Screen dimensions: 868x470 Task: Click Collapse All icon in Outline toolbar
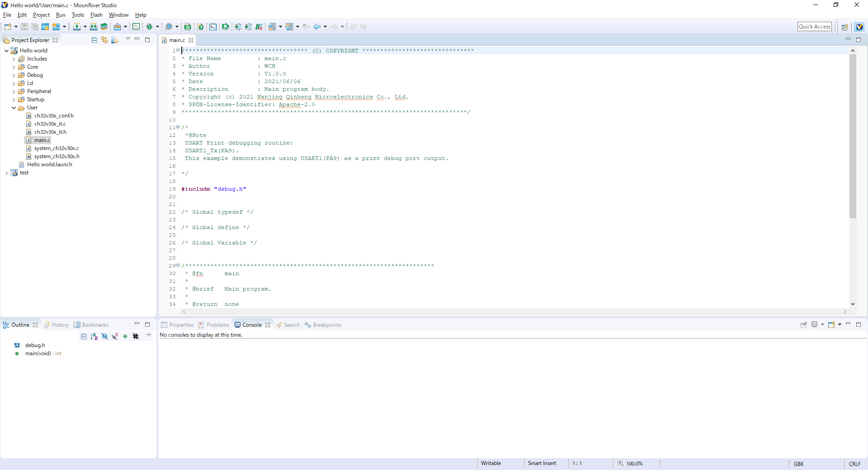pos(84,336)
